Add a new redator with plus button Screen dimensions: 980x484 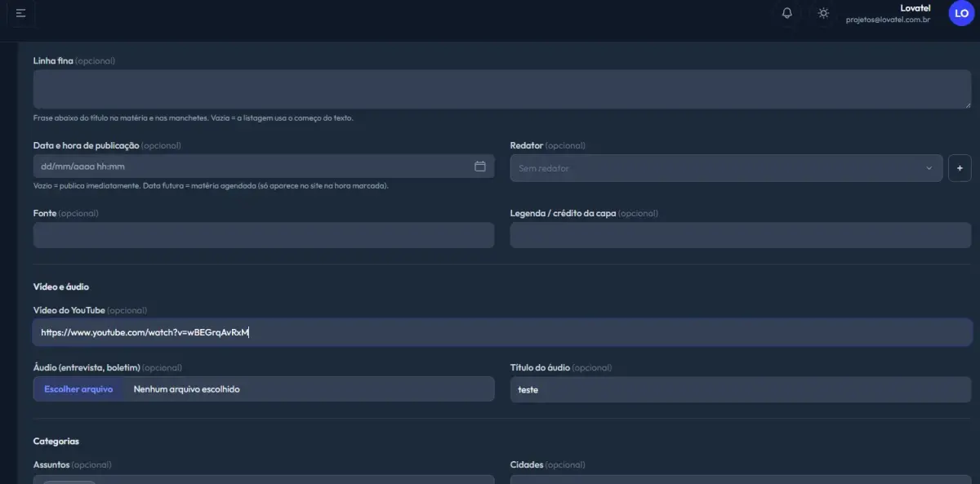[x=960, y=168]
